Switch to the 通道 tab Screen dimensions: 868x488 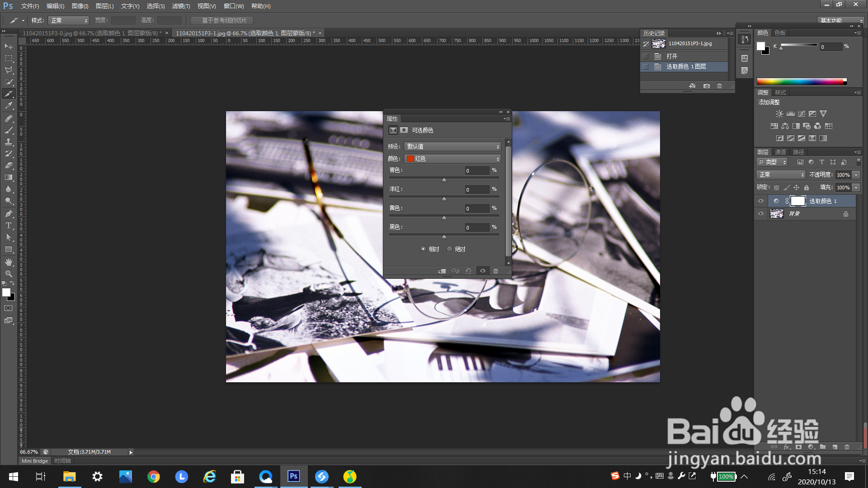[x=780, y=152]
